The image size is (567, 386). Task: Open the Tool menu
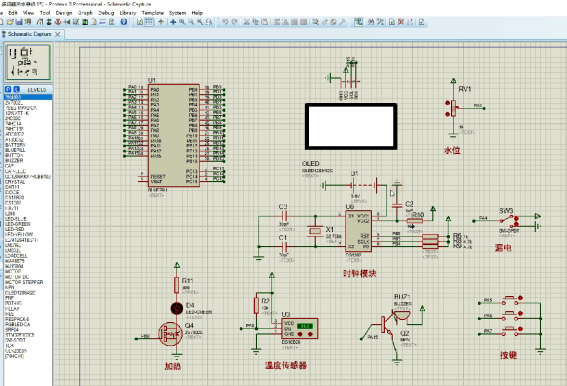click(x=45, y=13)
